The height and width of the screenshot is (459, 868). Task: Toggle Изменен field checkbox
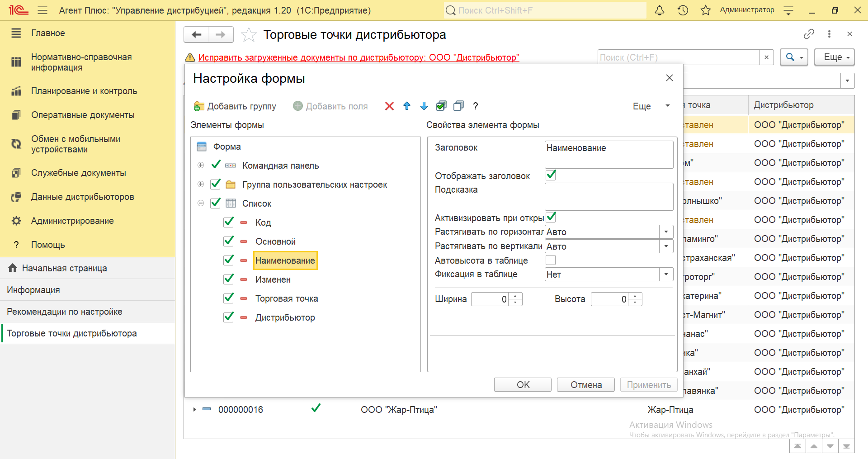[x=229, y=279]
